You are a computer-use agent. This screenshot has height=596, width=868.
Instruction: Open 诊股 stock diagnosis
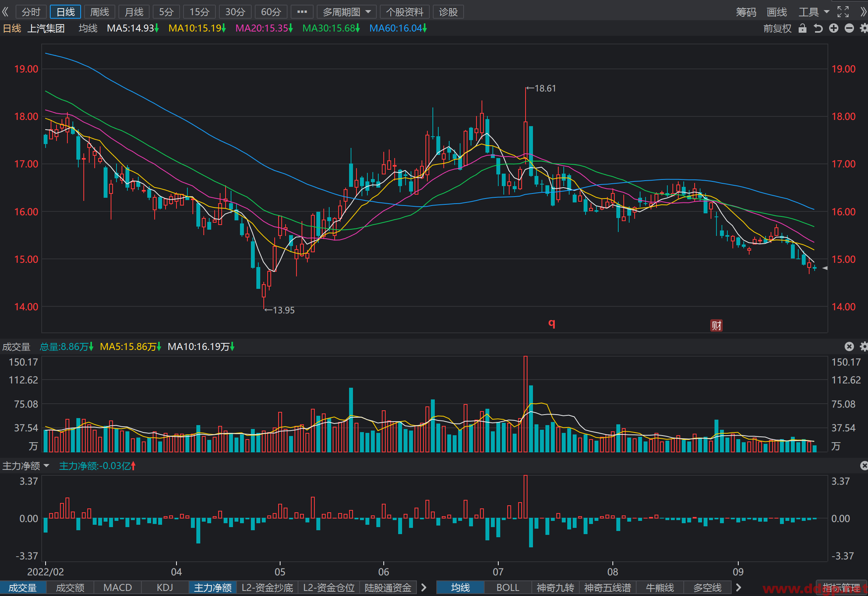[x=448, y=12]
